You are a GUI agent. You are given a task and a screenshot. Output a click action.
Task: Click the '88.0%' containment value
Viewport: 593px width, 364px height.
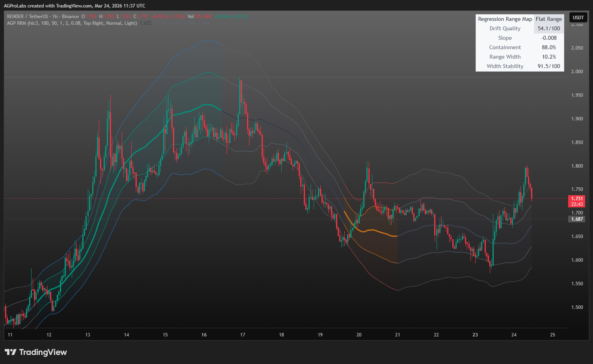(x=548, y=47)
